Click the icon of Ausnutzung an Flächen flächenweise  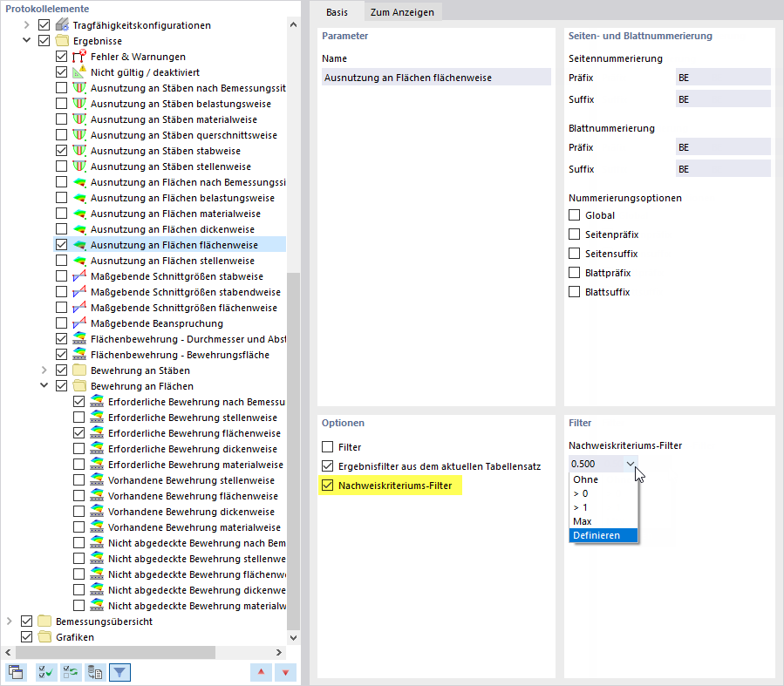(x=79, y=245)
